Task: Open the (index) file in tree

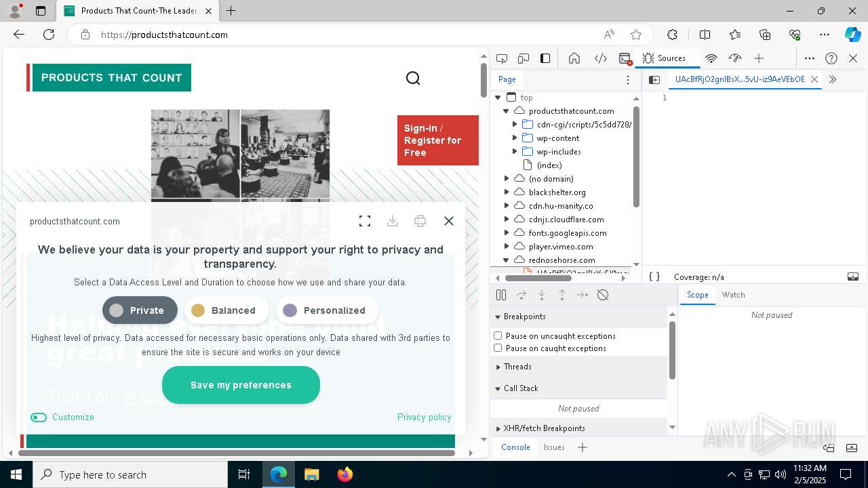Action: [549, 165]
